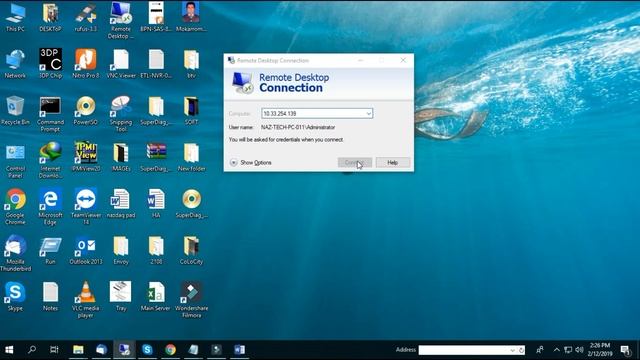Select the DESKToP folder icon
Screen dimensions: 640x360
50,17
